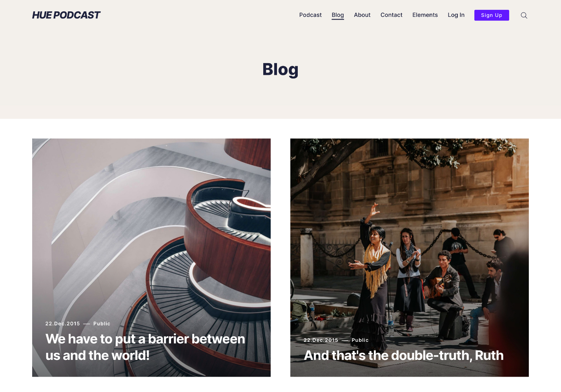The image size is (561, 392).
Task: Open the Contact page link
Action: coord(392,15)
